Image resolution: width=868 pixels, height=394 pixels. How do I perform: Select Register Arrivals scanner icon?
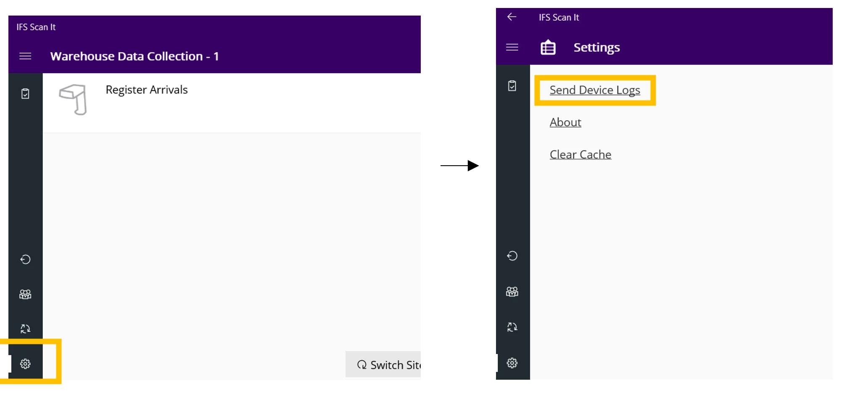74,100
